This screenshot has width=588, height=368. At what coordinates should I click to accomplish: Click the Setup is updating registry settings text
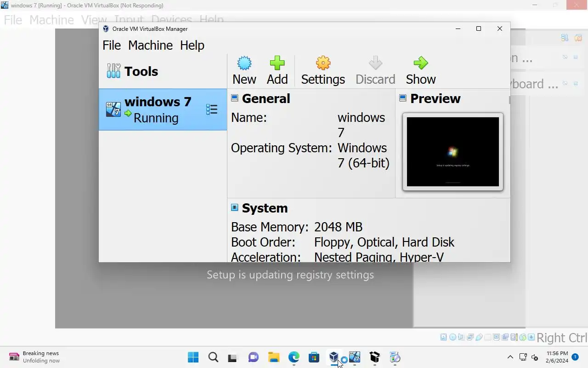[290, 275]
